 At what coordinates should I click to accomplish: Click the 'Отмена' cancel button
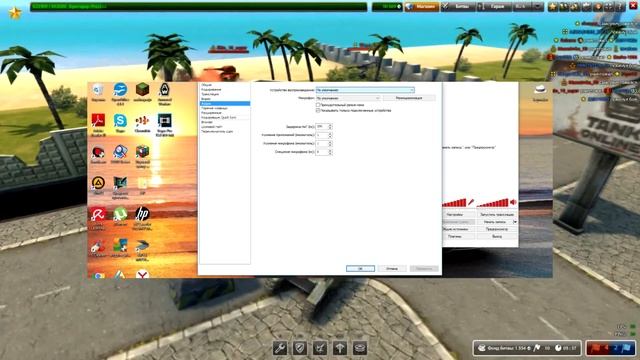[x=392, y=269]
